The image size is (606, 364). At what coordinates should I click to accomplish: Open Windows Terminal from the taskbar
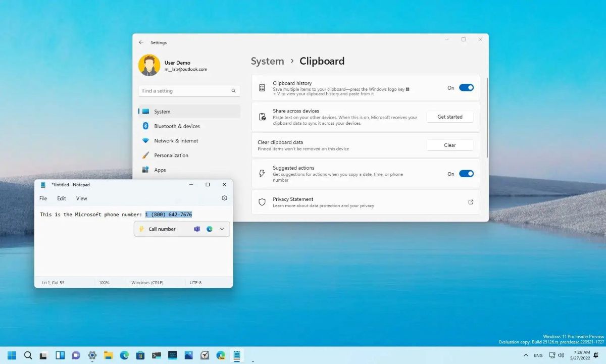pyautogui.click(x=157, y=355)
